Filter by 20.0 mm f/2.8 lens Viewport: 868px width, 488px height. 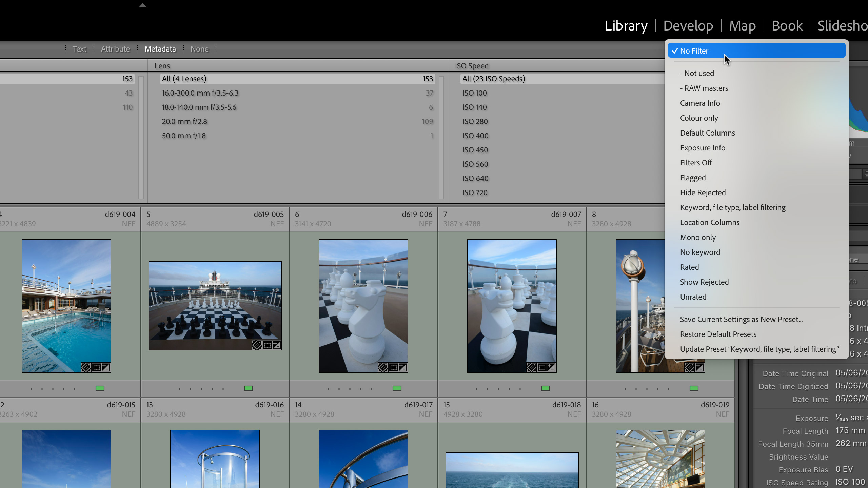point(184,121)
